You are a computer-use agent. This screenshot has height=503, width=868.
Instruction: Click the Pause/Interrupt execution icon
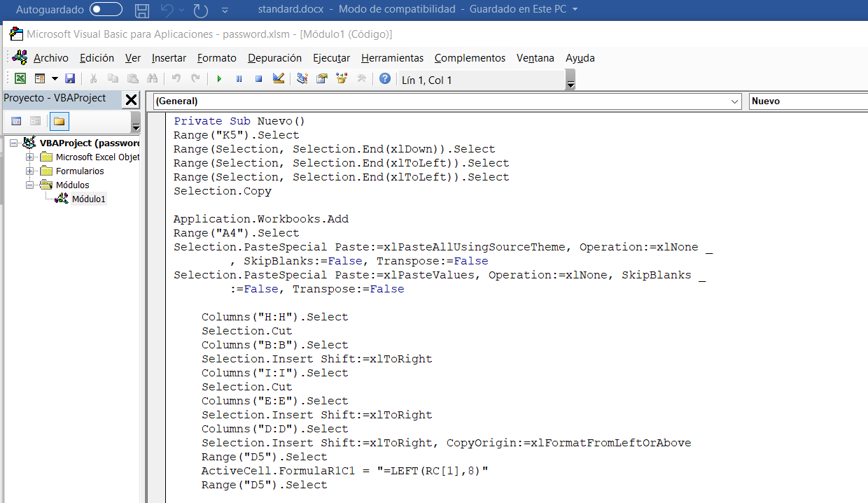[x=239, y=79]
